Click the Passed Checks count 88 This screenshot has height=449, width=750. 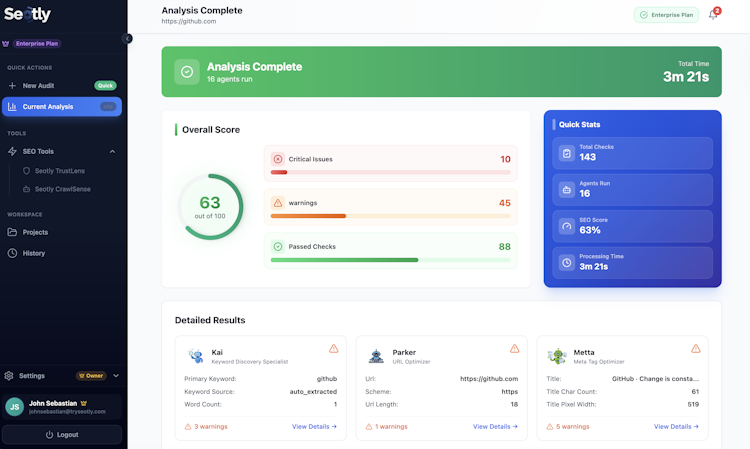point(505,247)
